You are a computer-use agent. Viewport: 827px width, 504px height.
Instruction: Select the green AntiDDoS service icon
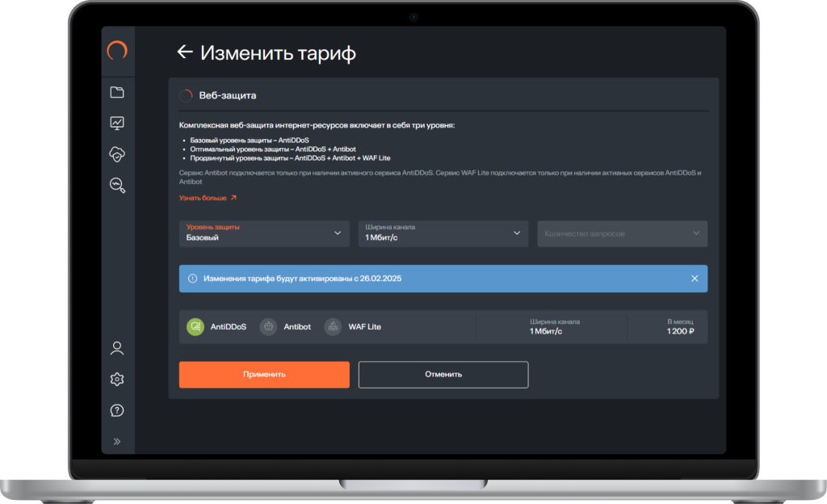[x=196, y=326]
